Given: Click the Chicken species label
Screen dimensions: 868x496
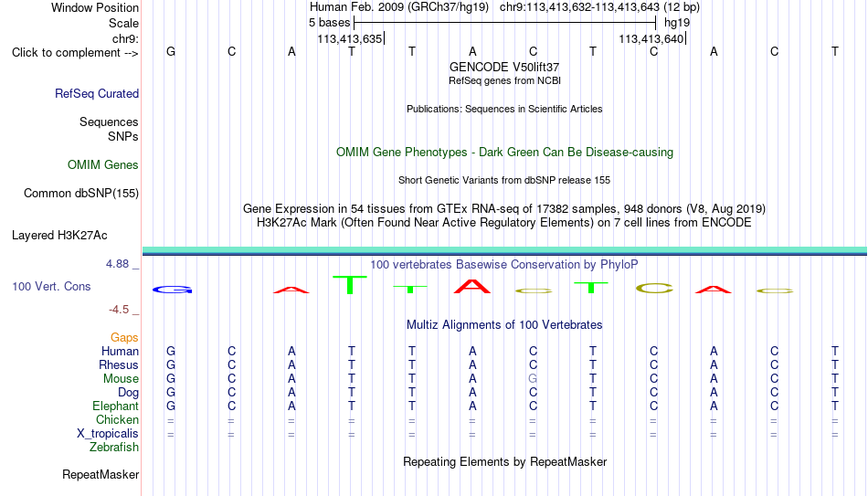Looking at the screenshot, I should tap(117, 419).
